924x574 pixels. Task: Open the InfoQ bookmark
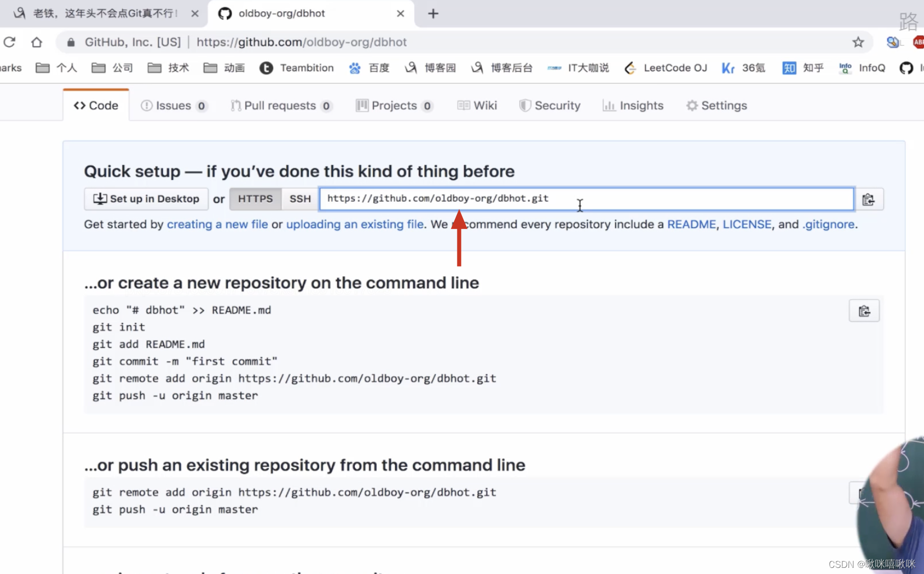coord(862,68)
